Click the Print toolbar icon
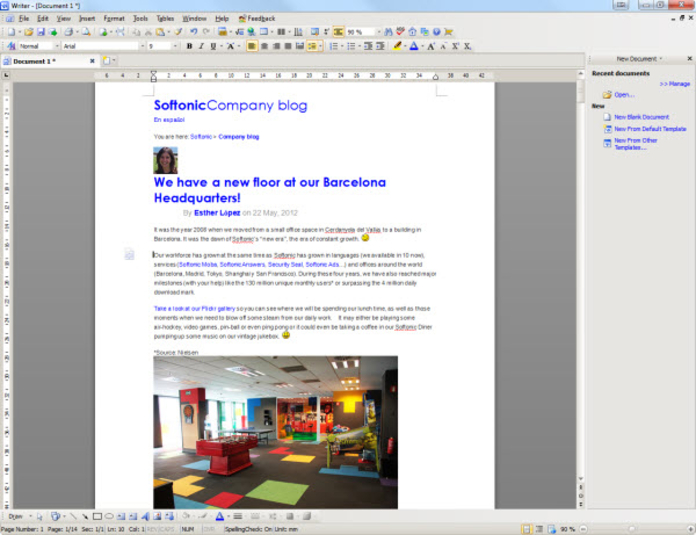This screenshot has height=535, width=696. point(69,32)
